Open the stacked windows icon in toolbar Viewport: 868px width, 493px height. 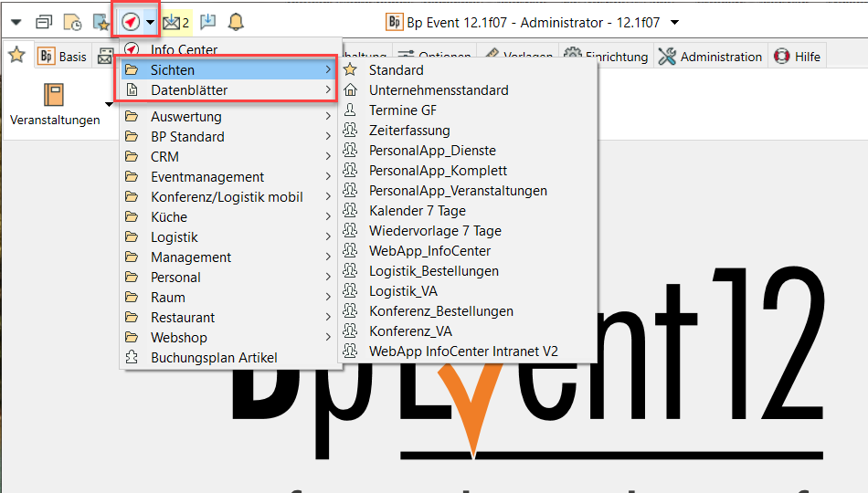point(44,22)
